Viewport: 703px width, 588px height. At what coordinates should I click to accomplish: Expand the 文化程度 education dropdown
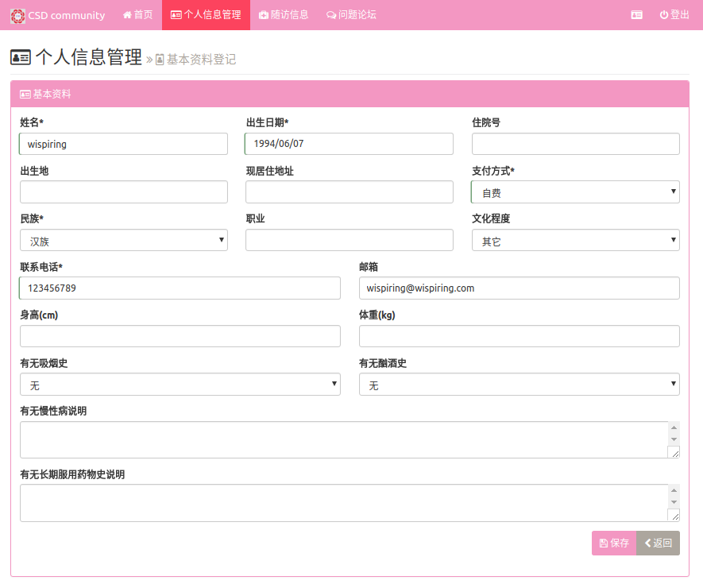tap(575, 240)
